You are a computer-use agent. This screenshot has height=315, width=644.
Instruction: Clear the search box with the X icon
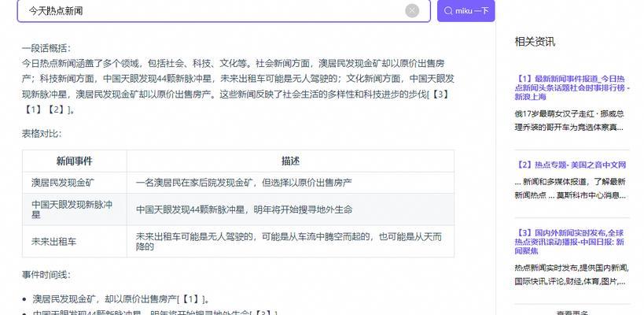pyautogui.click(x=412, y=11)
